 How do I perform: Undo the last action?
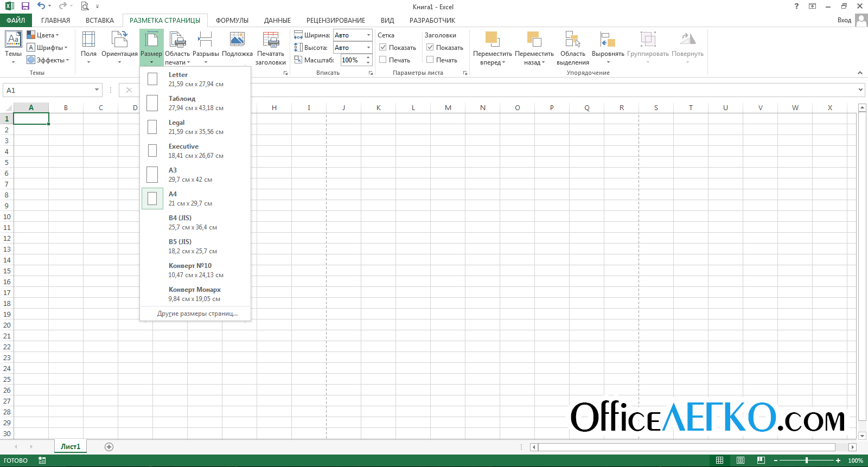[41, 6]
